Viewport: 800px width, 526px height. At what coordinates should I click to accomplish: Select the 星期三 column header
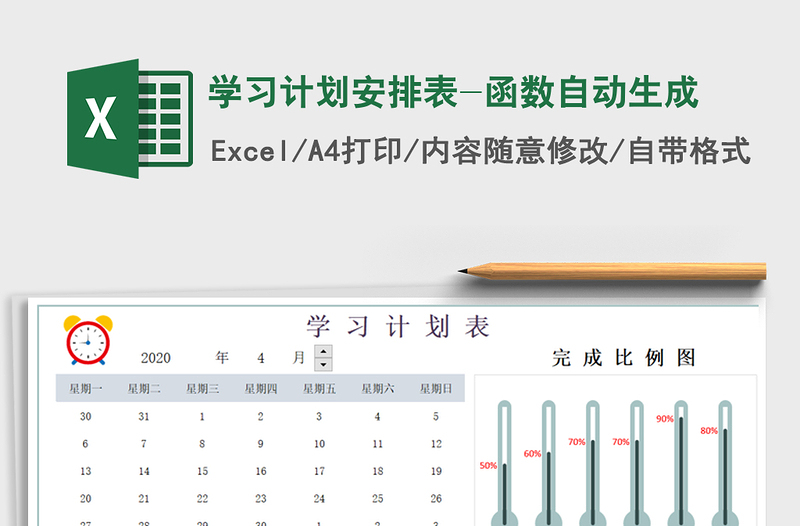coord(203,389)
